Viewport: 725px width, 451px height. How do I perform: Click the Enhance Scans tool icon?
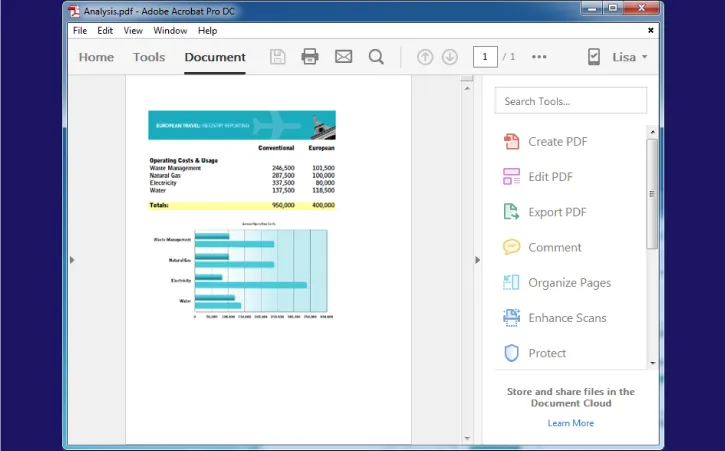[511, 318]
